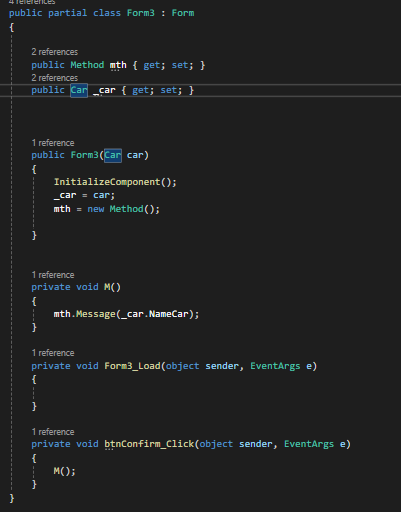Click "EventArgs" in Form3_Load parameters
Image resolution: width=401 pixels, height=512 pixels.
click(275, 366)
